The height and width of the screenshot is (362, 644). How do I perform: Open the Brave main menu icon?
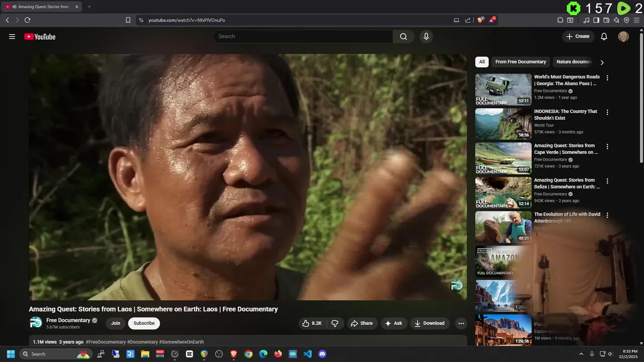pyautogui.click(x=637, y=20)
